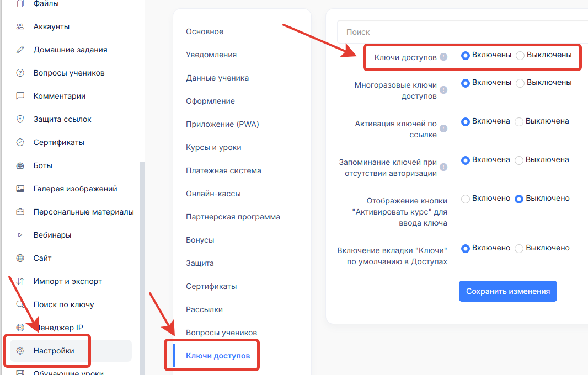Viewport: 588px width, 375px height.
Task: Click the robot icon for Боты
Action: 20,165
